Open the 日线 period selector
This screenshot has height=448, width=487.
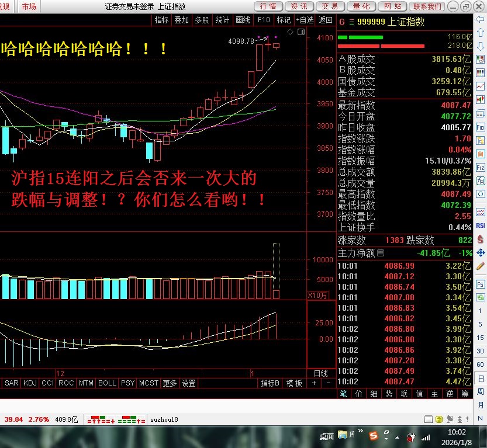point(321,374)
